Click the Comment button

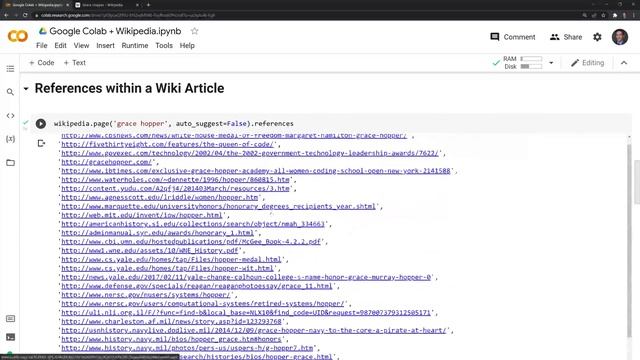tap(512, 37)
